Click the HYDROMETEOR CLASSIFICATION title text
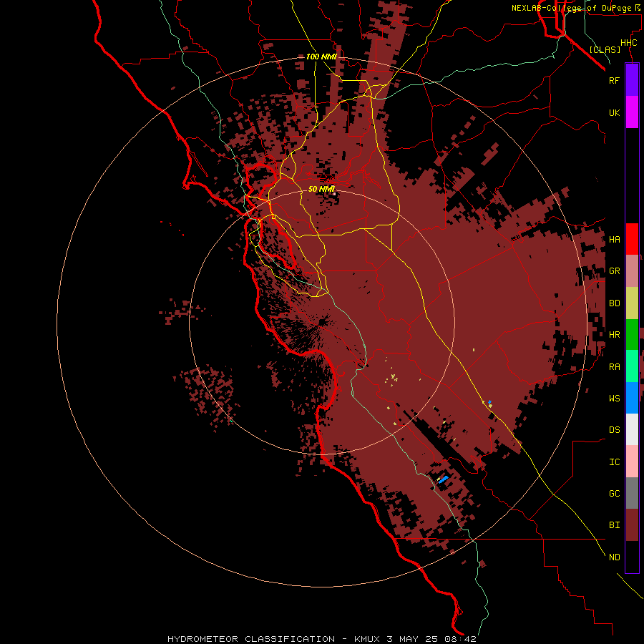The width and height of the screenshot is (644, 644). tap(251, 639)
